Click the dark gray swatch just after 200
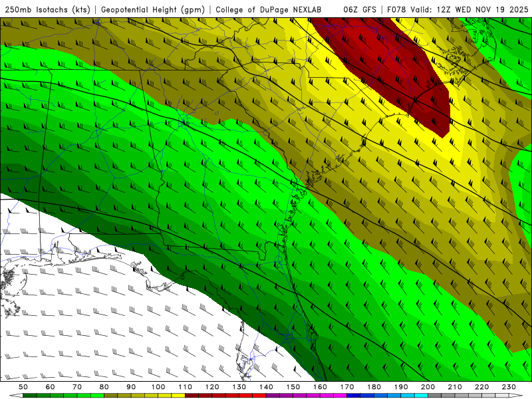The height and width of the screenshot is (399, 532). pyautogui.click(x=435, y=396)
